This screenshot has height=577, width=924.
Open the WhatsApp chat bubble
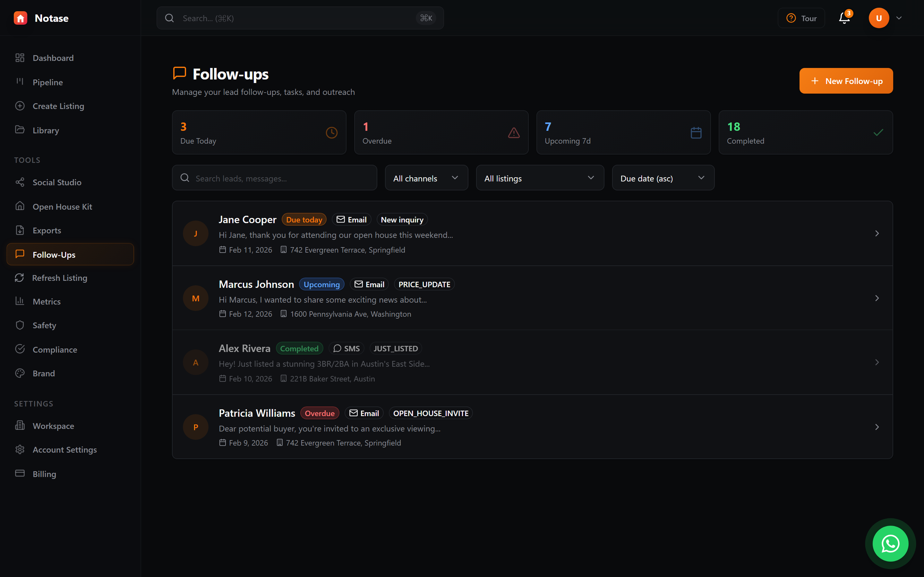click(x=890, y=544)
